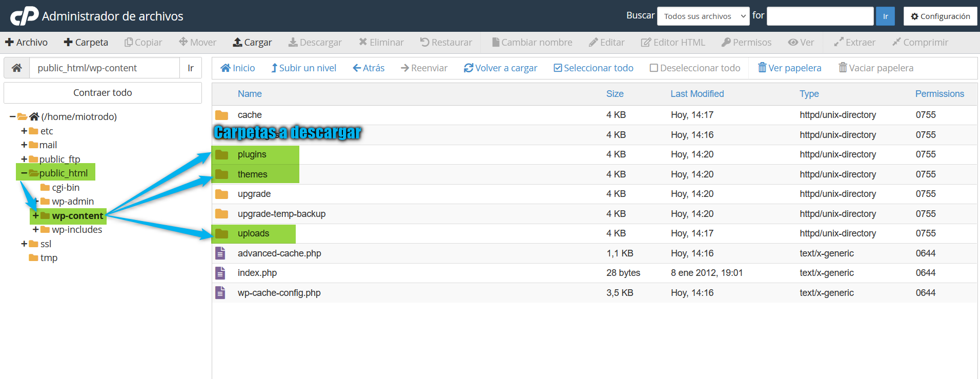Click the Descargar toolbar button

[315, 42]
